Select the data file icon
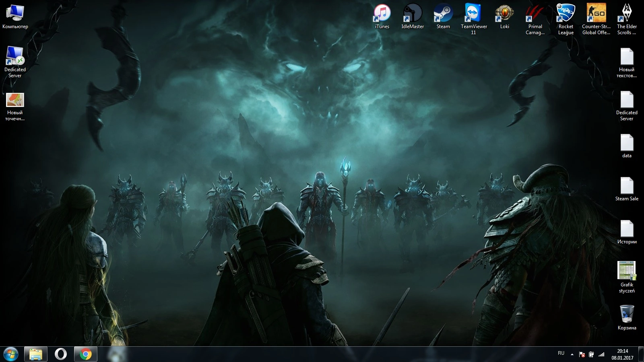Screen dimensions: 644x362 pyautogui.click(x=627, y=146)
